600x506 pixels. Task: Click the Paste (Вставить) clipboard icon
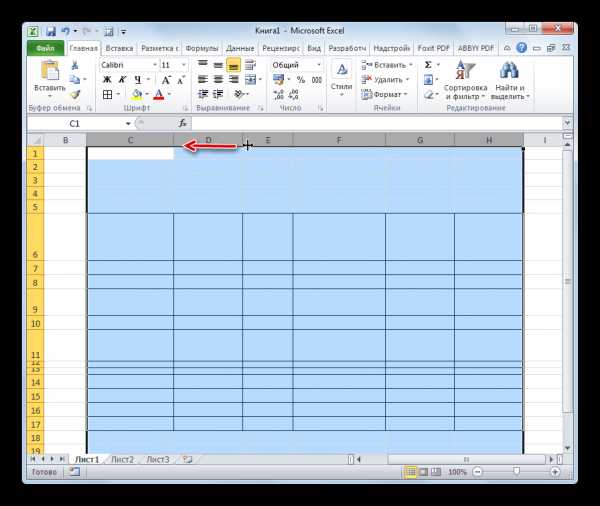click(50, 71)
